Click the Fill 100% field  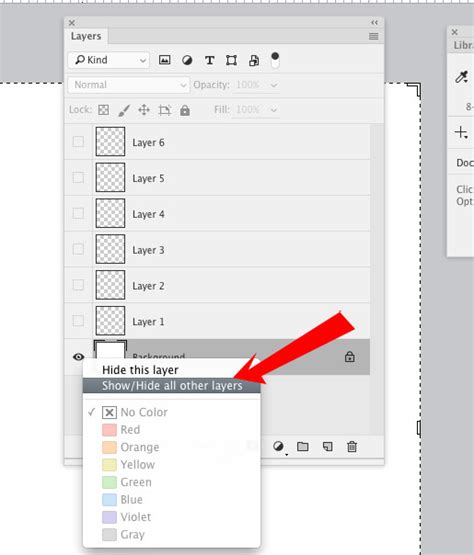click(249, 110)
